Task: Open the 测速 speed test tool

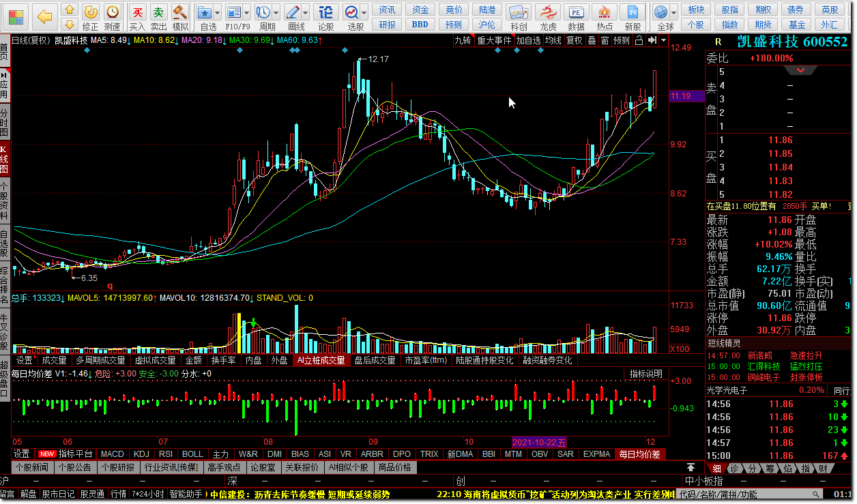Action: point(113,17)
